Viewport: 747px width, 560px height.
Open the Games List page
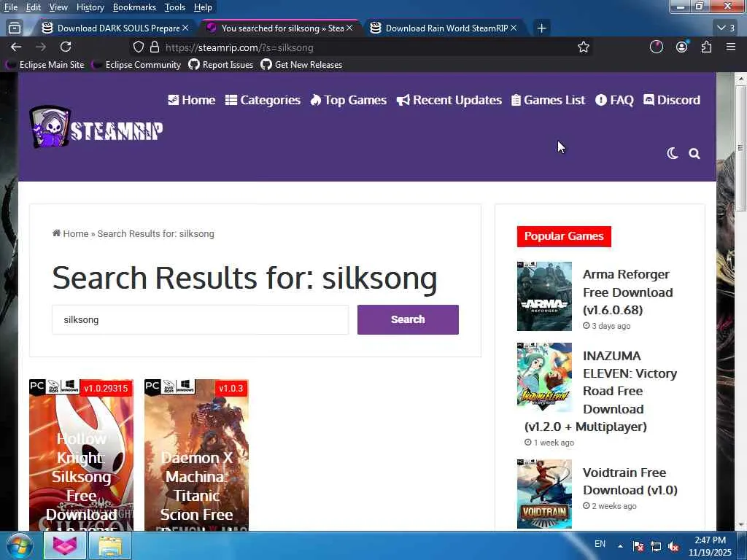click(x=549, y=100)
